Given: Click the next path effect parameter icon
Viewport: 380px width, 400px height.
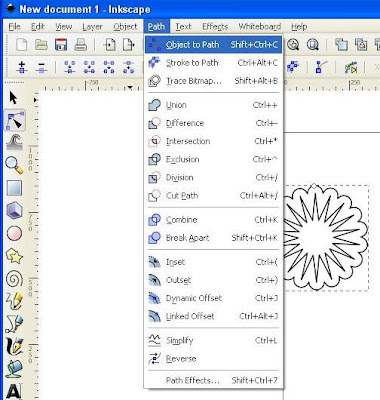Looking at the screenshot, I should pos(350,67).
